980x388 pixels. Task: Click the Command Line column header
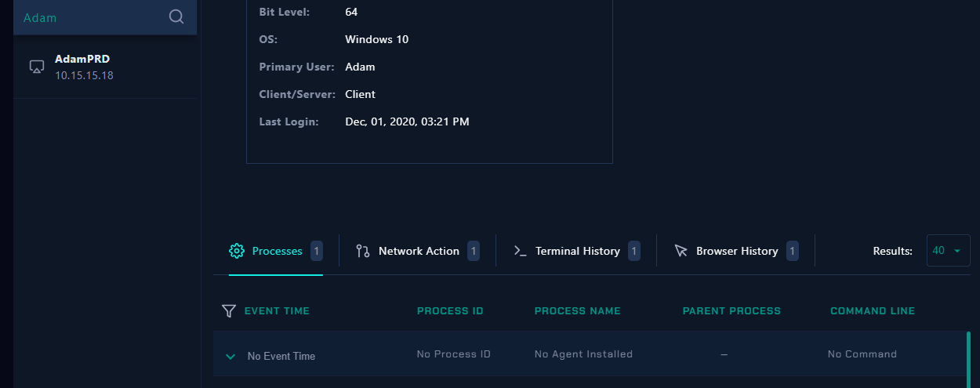pyautogui.click(x=873, y=311)
